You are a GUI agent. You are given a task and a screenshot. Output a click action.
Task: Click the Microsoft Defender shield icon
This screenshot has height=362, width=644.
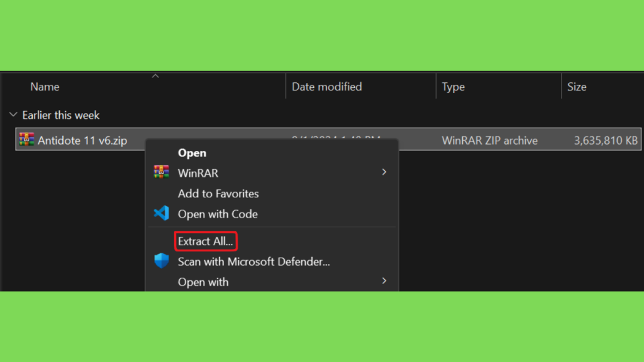(x=162, y=261)
